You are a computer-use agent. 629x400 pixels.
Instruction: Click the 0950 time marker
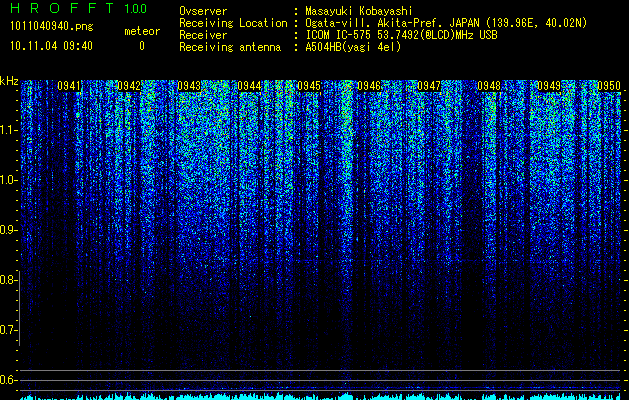[x=609, y=86]
